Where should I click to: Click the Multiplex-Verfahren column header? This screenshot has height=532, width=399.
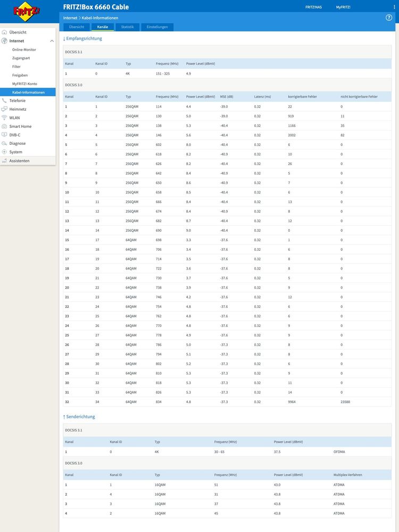(x=347, y=475)
